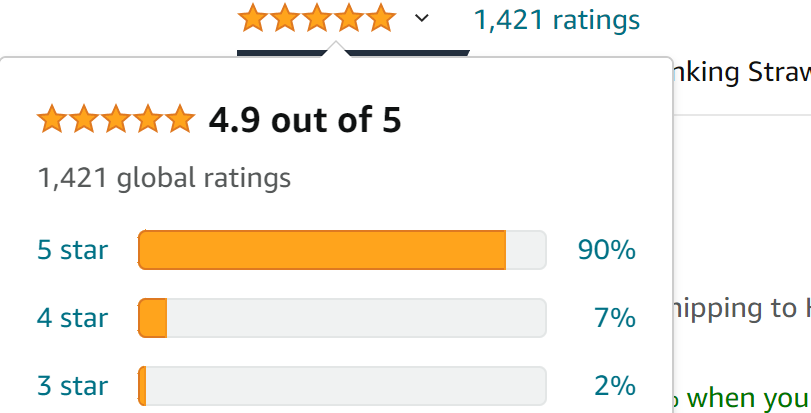The height and width of the screenshot is (413, 811).
Task: Click the product title text behind popover
Action: [x=742, y=73]
